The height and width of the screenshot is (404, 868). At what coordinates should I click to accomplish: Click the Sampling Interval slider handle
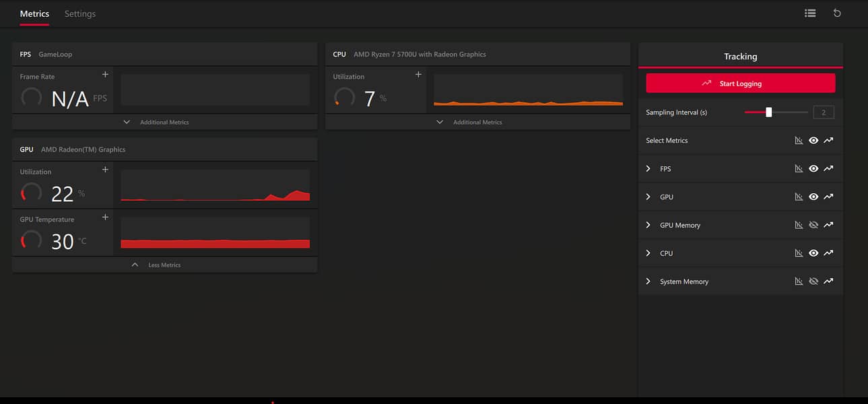tap(768, 112)
